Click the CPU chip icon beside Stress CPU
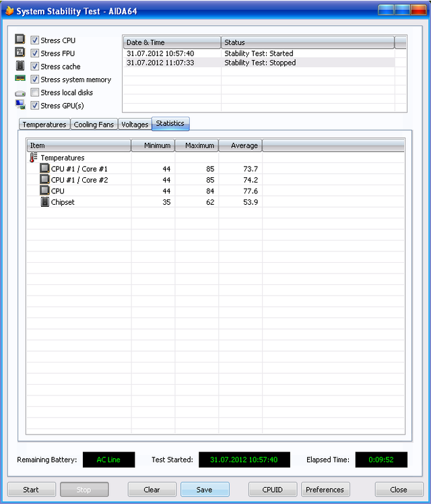 [20, 40]
